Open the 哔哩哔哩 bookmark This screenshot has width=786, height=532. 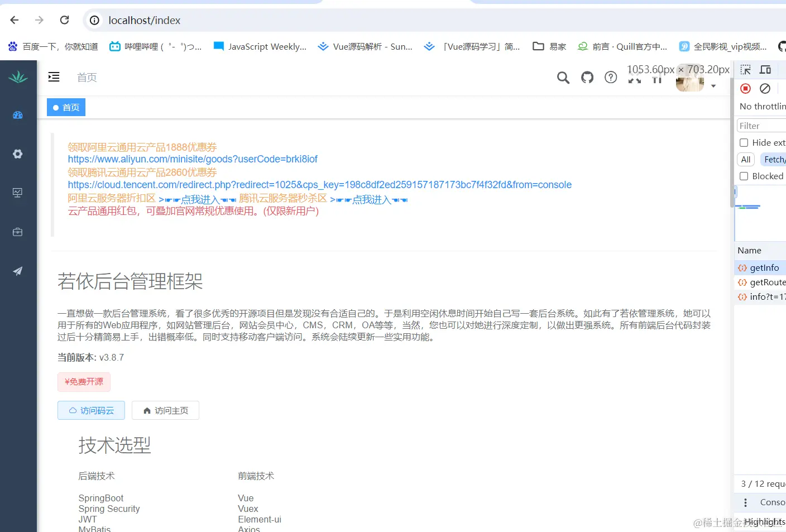(x=156, y=46)
